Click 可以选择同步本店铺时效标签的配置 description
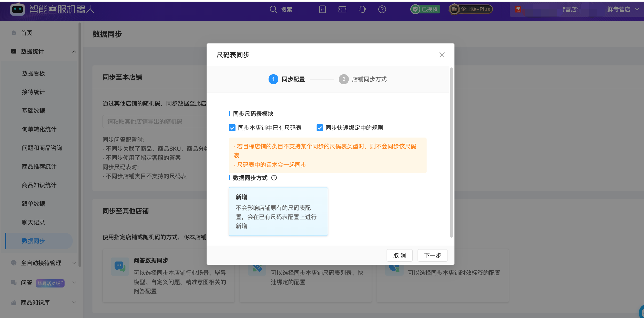The width and height of the screenshot is (644, 318). 454,273
